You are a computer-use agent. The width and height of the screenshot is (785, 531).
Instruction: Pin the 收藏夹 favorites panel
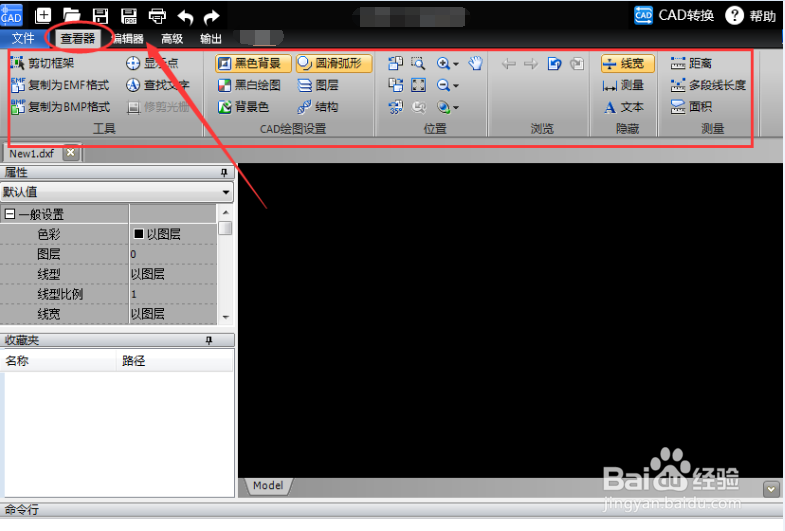[x=209, y=340]
